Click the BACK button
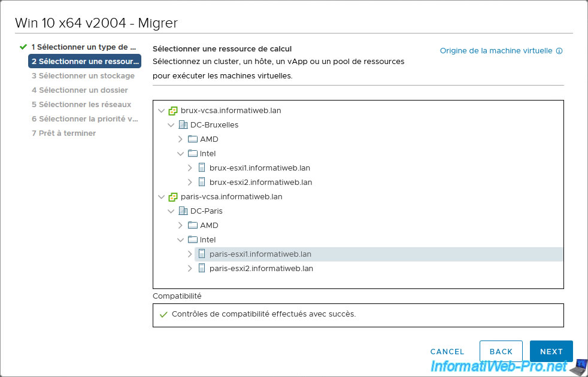 click(x=501, y=351)
